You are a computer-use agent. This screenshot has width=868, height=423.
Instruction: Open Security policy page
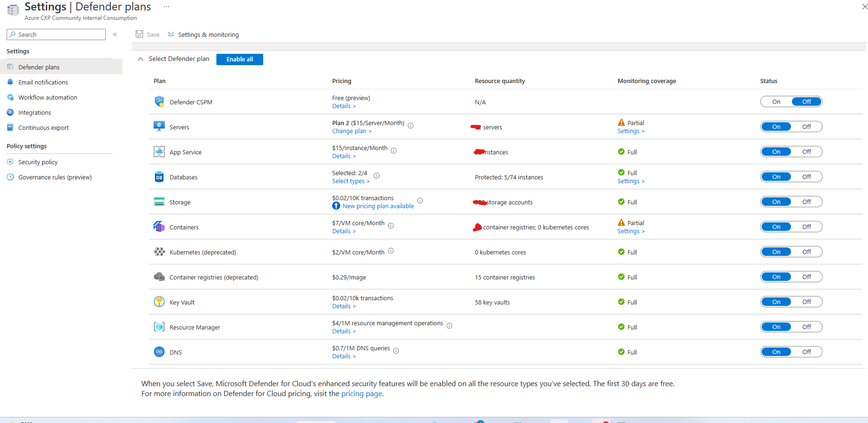coord(61,162)
